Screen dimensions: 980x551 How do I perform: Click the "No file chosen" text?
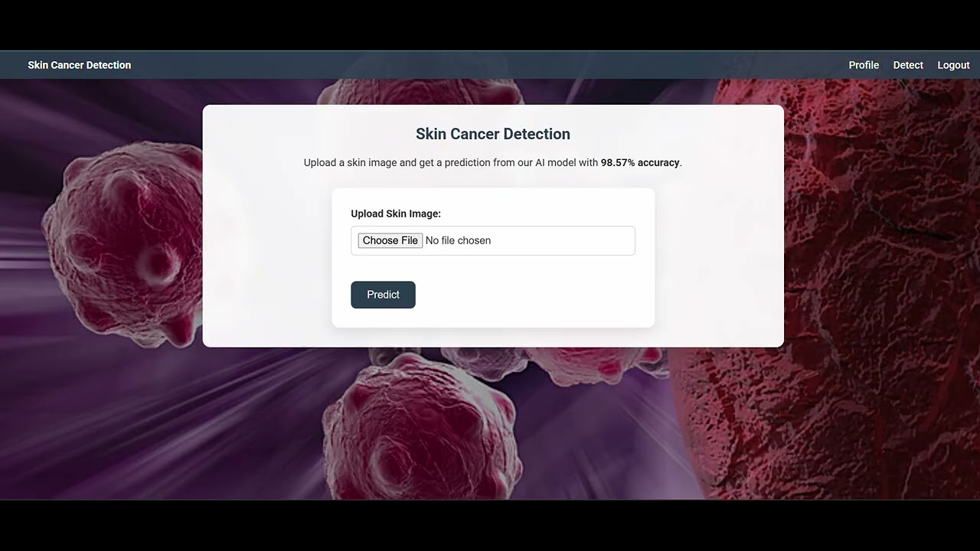(458, 240)
